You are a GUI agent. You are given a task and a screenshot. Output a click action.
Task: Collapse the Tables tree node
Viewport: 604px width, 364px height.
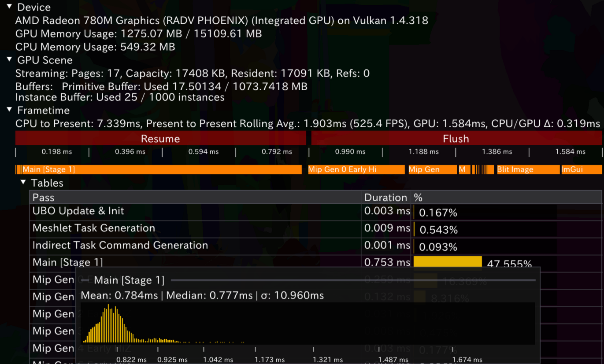pyautogui.click(x=23, y=182)
